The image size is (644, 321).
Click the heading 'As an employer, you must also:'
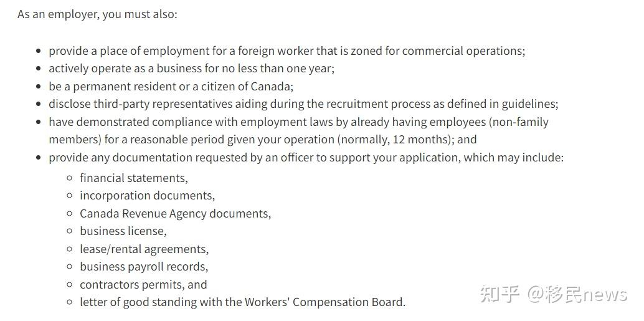(97, 14)
